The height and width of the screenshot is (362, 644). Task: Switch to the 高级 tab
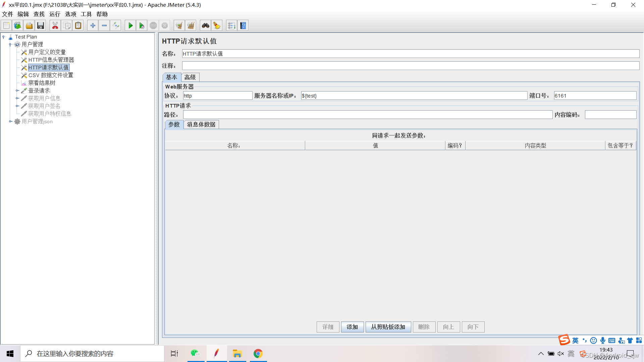(190, 77)
